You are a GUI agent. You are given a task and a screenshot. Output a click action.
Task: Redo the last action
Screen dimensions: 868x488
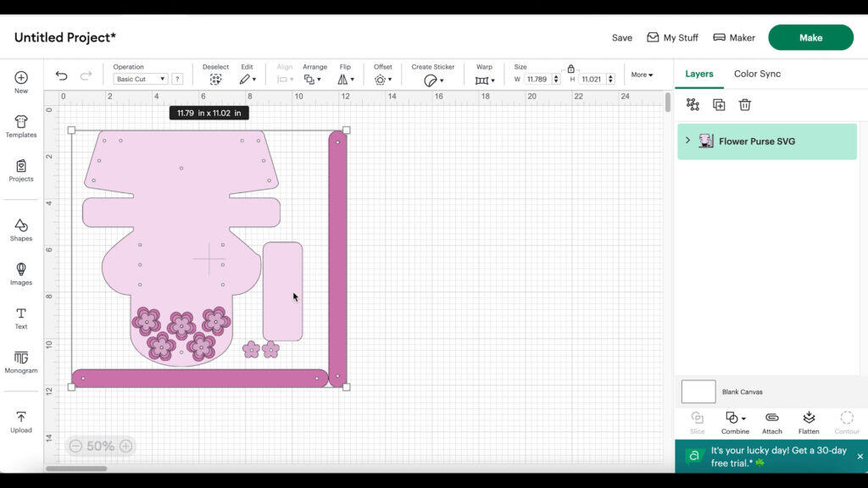(86, 75)
